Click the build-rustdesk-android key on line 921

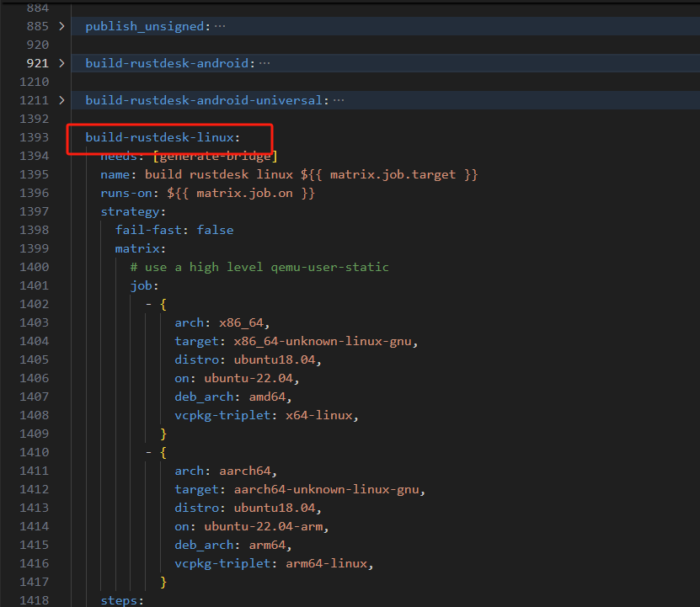pyautogui.click(x=167, y=63)
